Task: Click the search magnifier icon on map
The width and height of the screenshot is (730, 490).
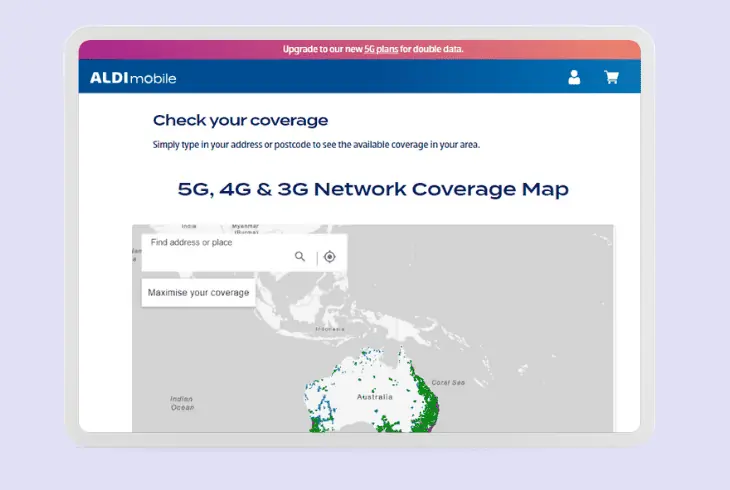Action: click(x=300, y=256)
